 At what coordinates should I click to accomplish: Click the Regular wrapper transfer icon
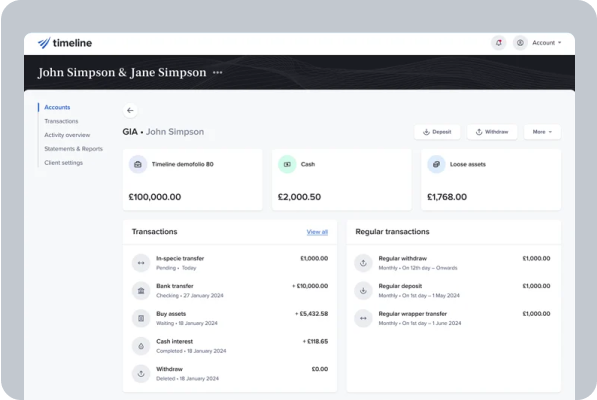click(x=363, y=318)
